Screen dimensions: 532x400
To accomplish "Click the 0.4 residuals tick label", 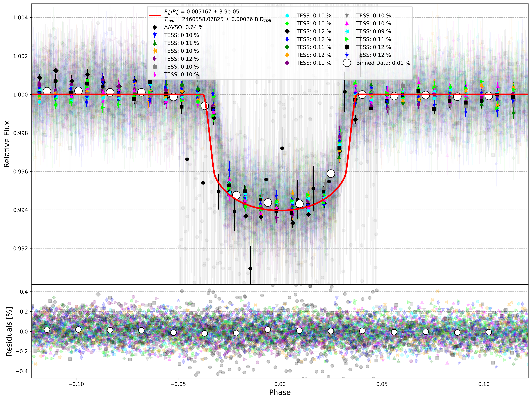I will (24, 292).
